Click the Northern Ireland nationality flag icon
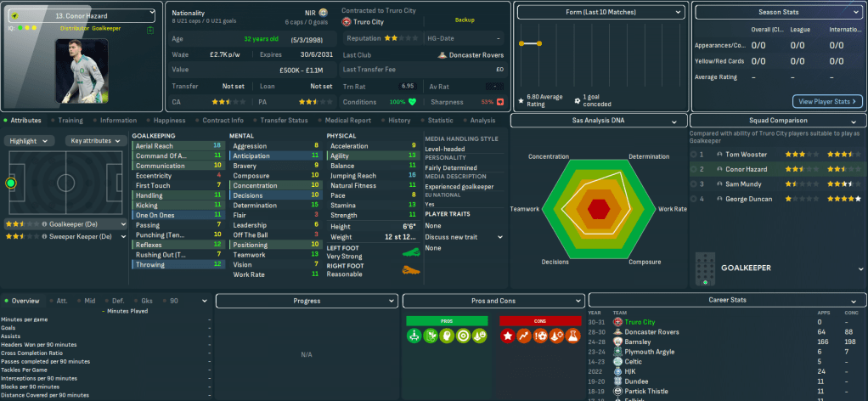868x401 pixels. pos(323,14)
